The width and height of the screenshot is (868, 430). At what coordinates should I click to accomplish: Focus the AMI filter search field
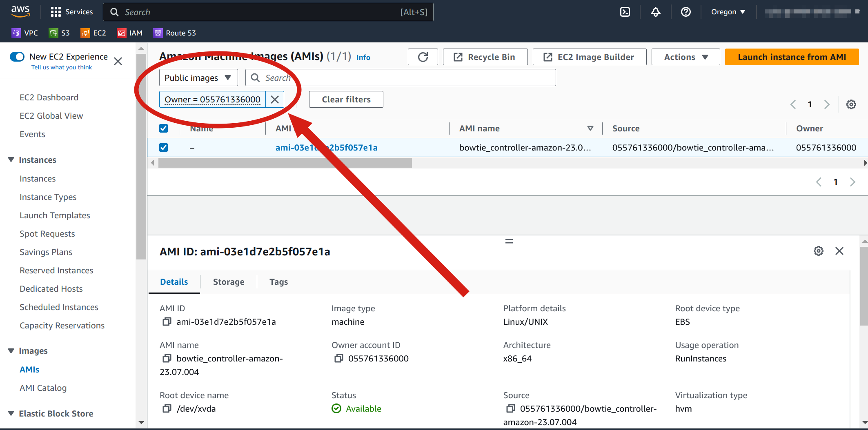(401, 78)
